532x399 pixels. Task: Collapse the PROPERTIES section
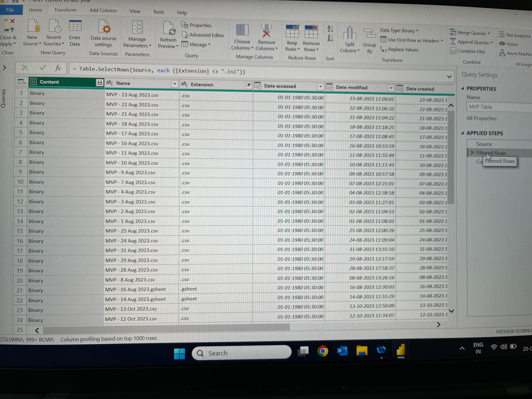(462, 89)
